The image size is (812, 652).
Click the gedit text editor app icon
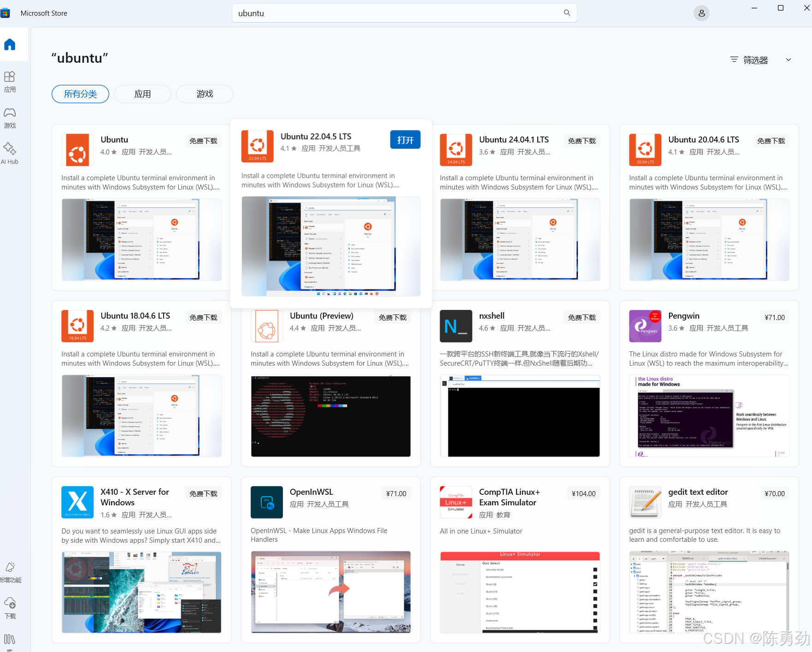pyautogui.click(x=645, y=502)
